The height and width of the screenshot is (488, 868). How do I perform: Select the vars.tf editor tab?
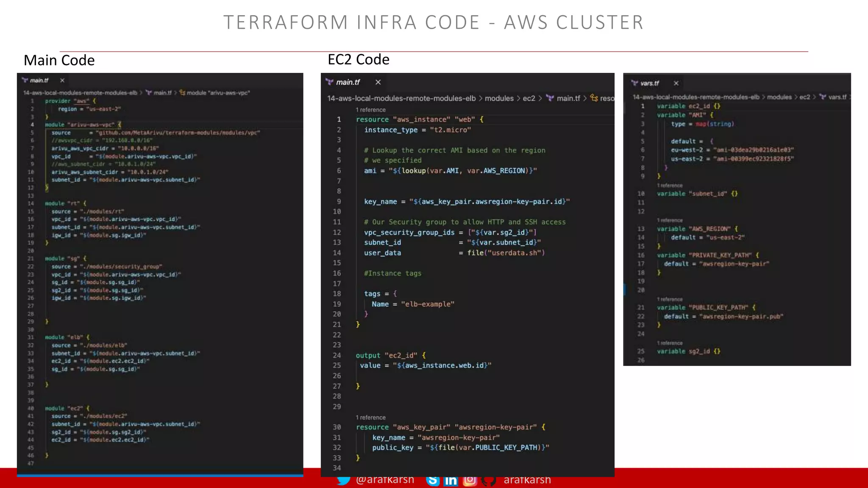tap(649, 83)
